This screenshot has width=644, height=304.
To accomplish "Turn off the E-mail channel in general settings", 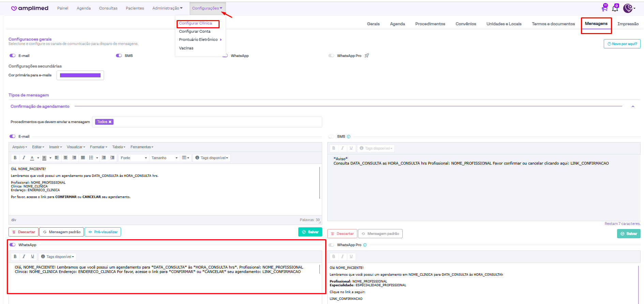I will [x=13, y=56].
